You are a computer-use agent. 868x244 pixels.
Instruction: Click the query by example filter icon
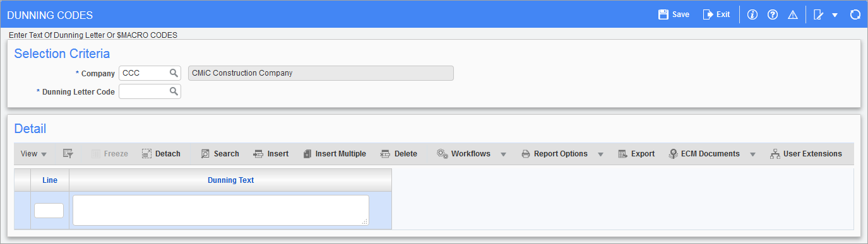pyautogui.click(x=68, y=154)
